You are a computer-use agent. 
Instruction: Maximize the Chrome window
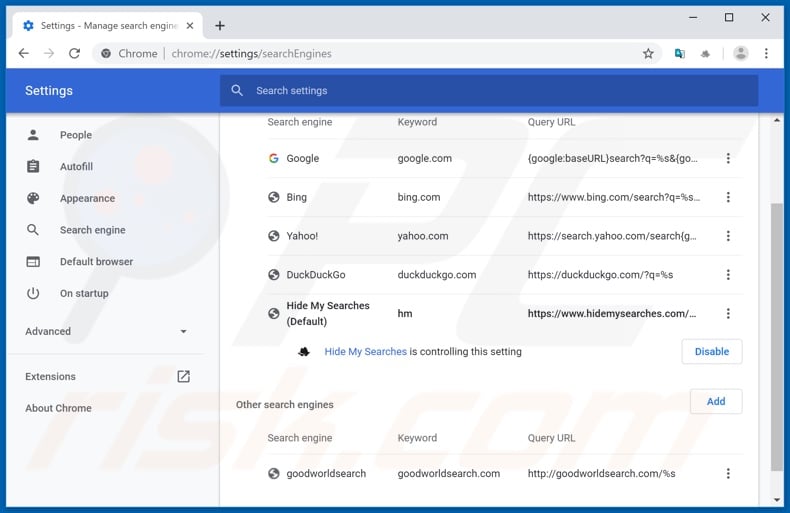(x=729, y=18)
